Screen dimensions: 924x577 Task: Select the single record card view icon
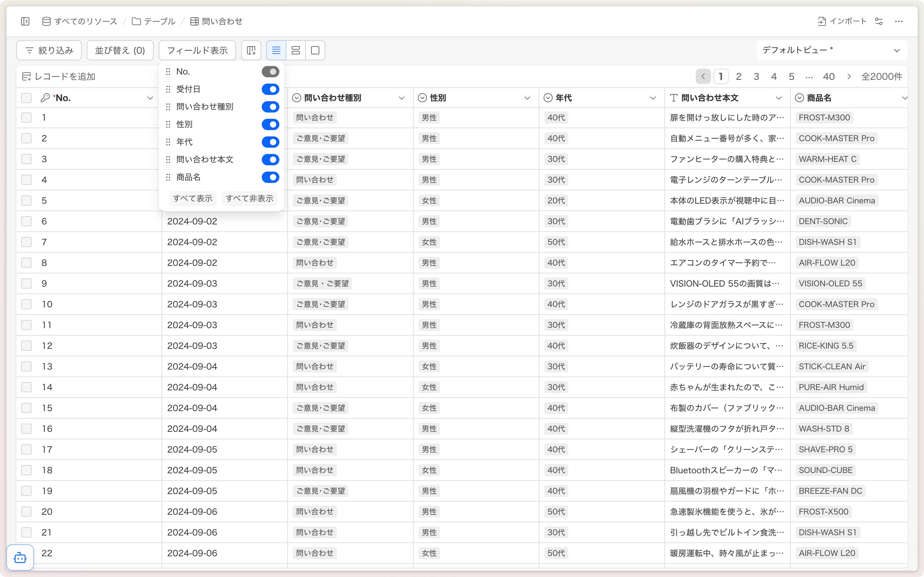click(x=315, y=50)
